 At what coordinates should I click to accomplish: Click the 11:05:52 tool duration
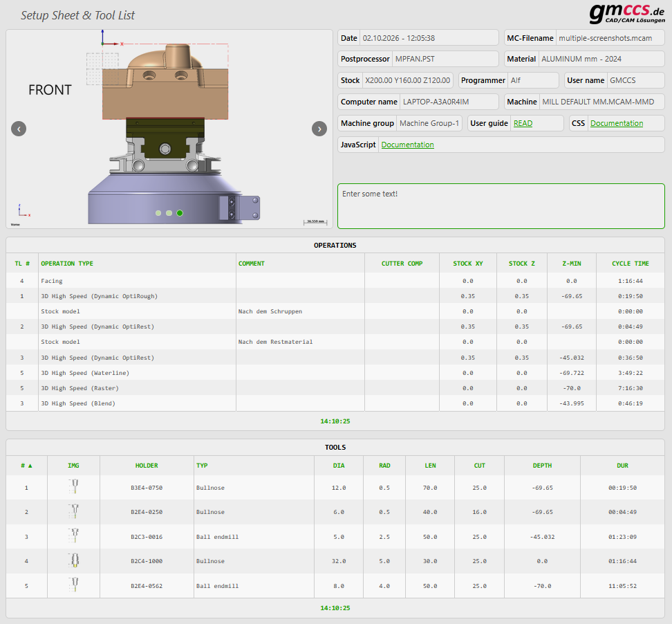(x=623, y=586)
